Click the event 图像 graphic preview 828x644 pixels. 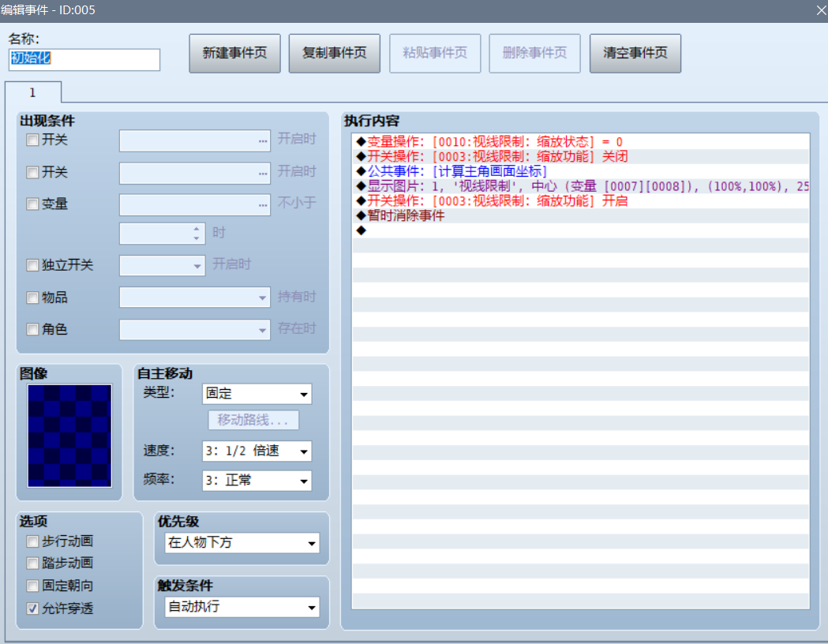pyautogui.click(x=69, y=436)
